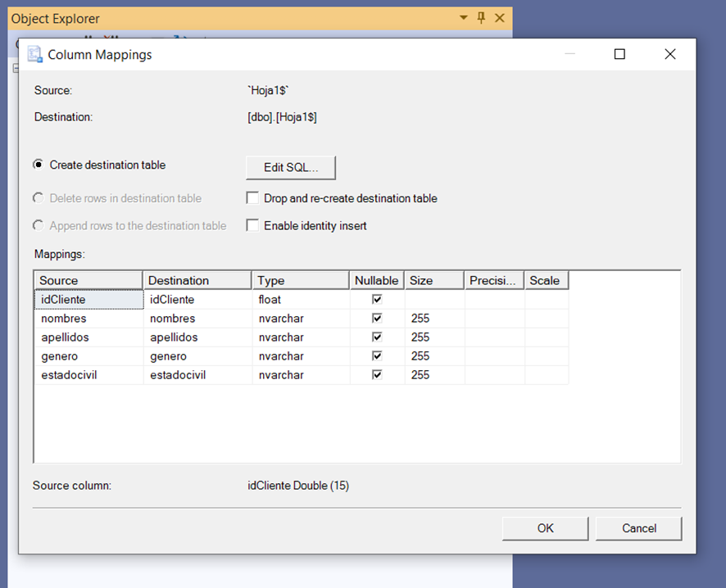Close the Column Mappings dialog
Image resolution: width=726 pixels, height=588 pixels.
tap(670, 54)
